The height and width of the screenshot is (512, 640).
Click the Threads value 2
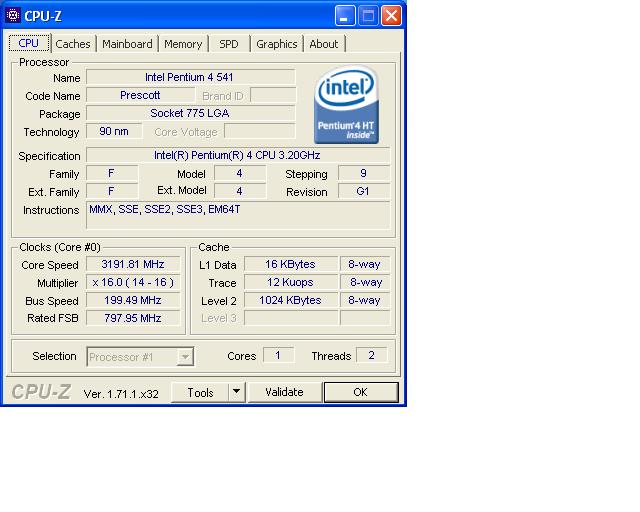coord(371,355)
